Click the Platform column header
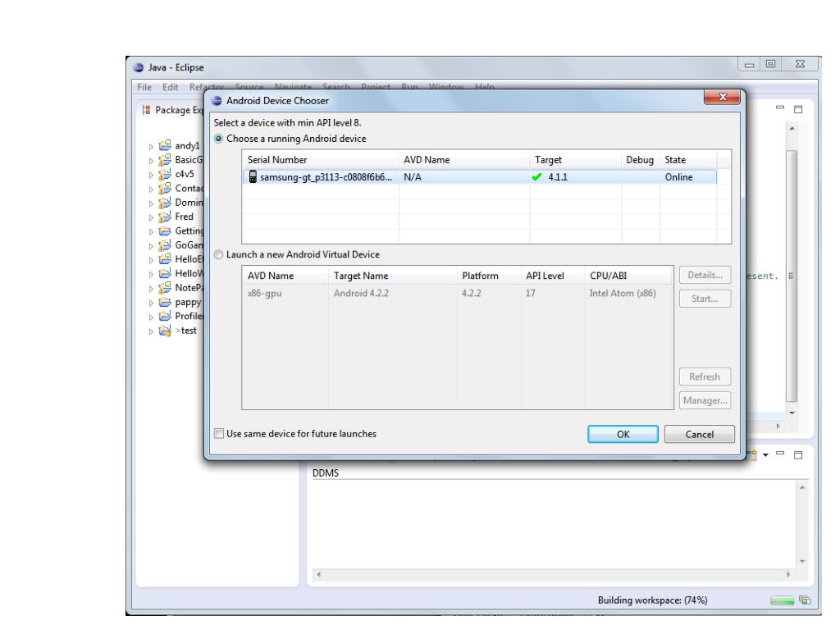 pyautogui.click(x=489, y=276)
